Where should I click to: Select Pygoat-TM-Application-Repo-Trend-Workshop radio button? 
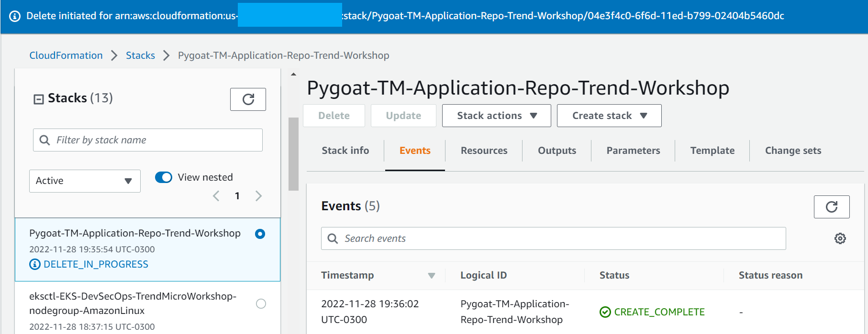coord(260,234)
